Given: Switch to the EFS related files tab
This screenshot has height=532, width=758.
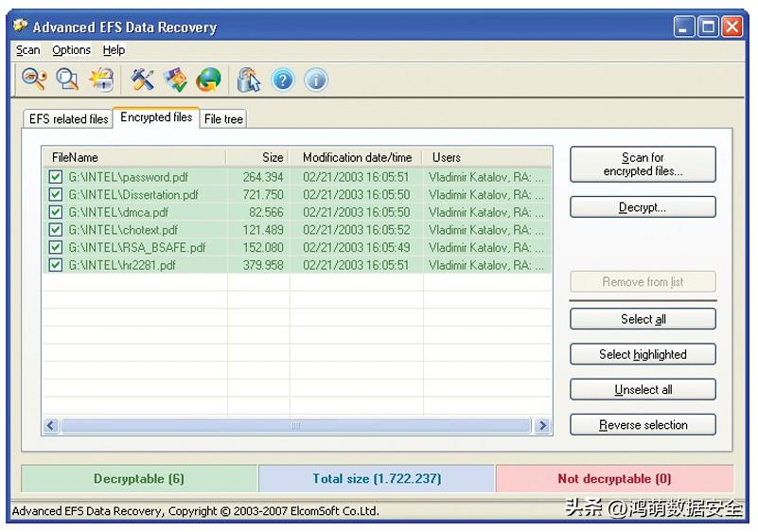Looking at the screenshot, I should click(68, 119).
